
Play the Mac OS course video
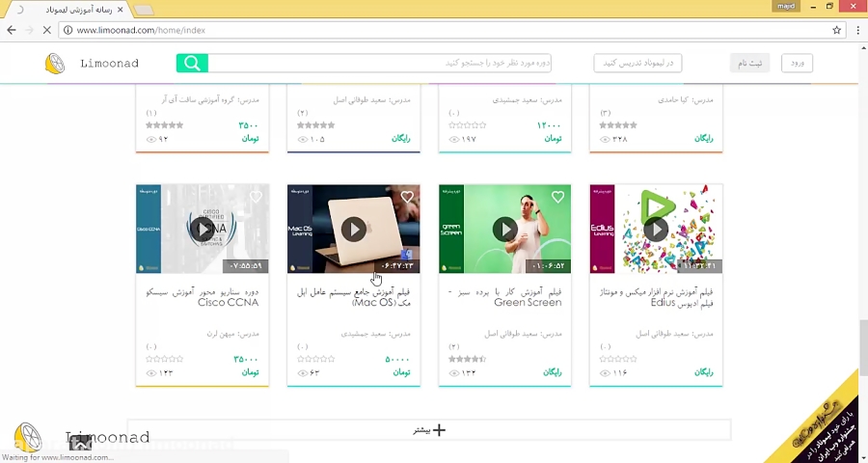click(353, 229)
